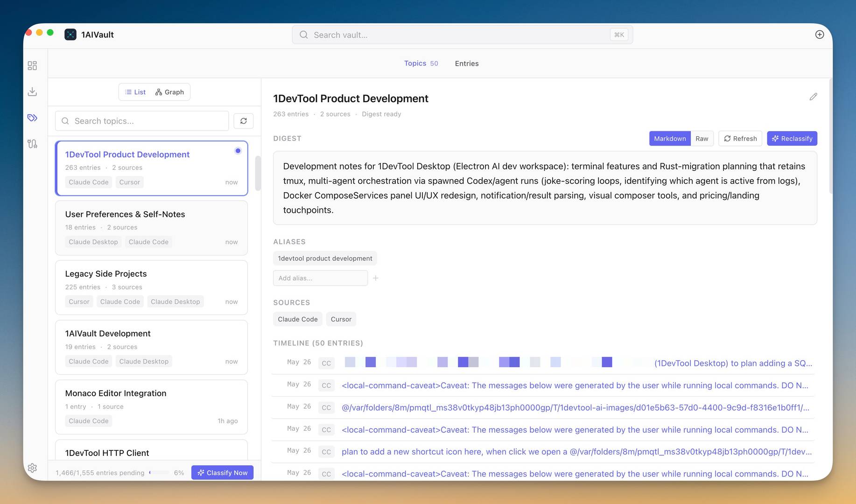Viewport: 856px width, 504px height.
Task: Select the Monaco Editor Integration topic
Action: [x=151, y=407]
